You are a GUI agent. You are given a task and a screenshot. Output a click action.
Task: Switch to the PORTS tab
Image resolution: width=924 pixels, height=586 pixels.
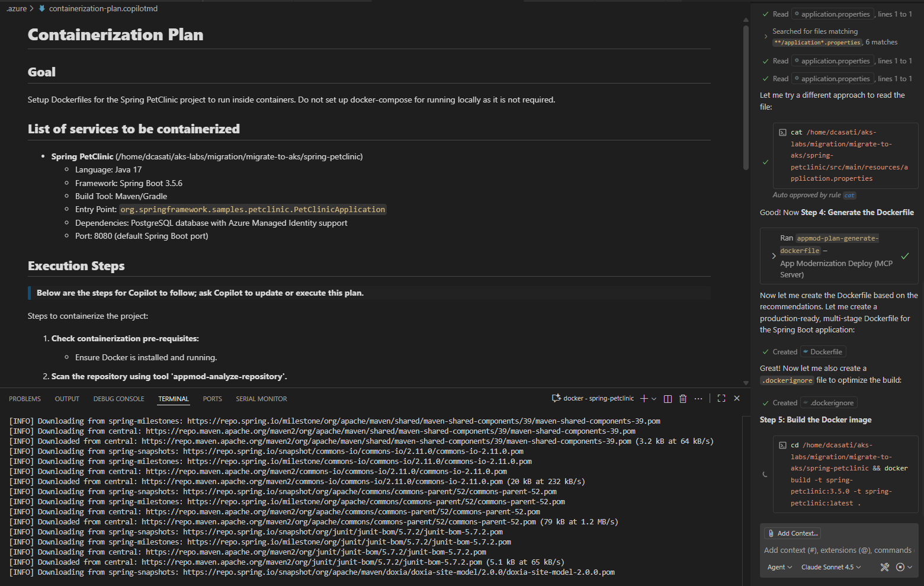[x=212, y=398]
